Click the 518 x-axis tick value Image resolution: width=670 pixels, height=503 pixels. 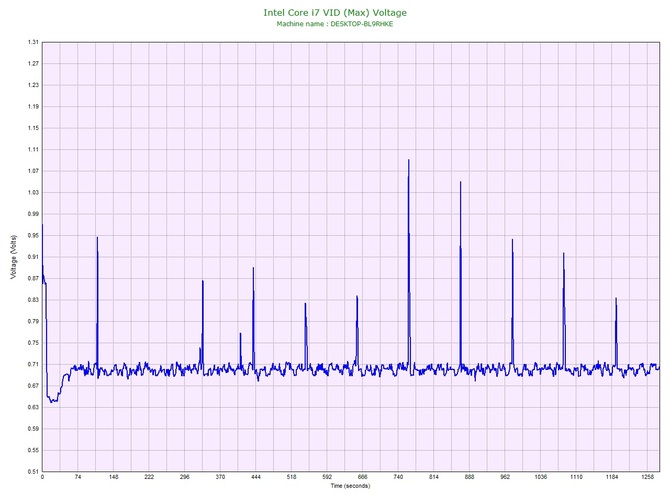click(291, 477)
